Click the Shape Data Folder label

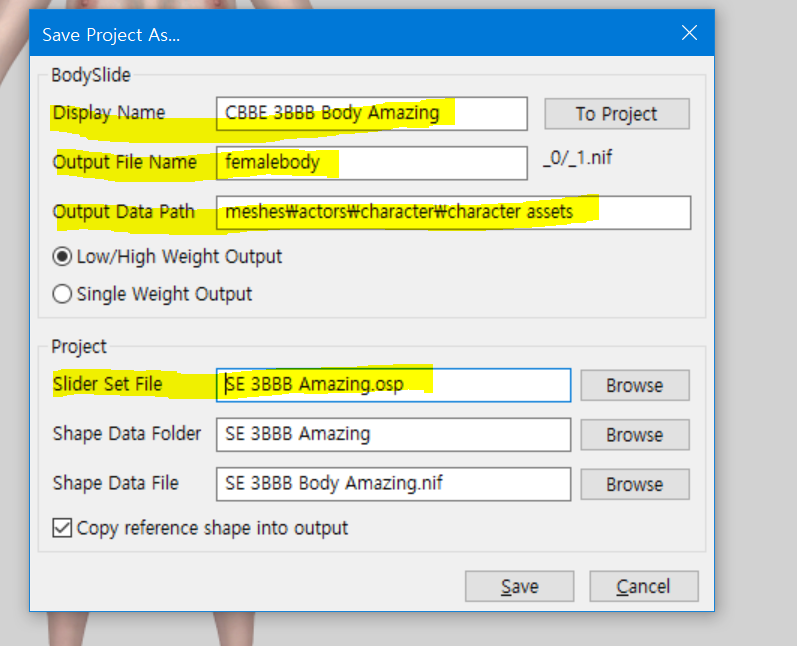[127, 434]
